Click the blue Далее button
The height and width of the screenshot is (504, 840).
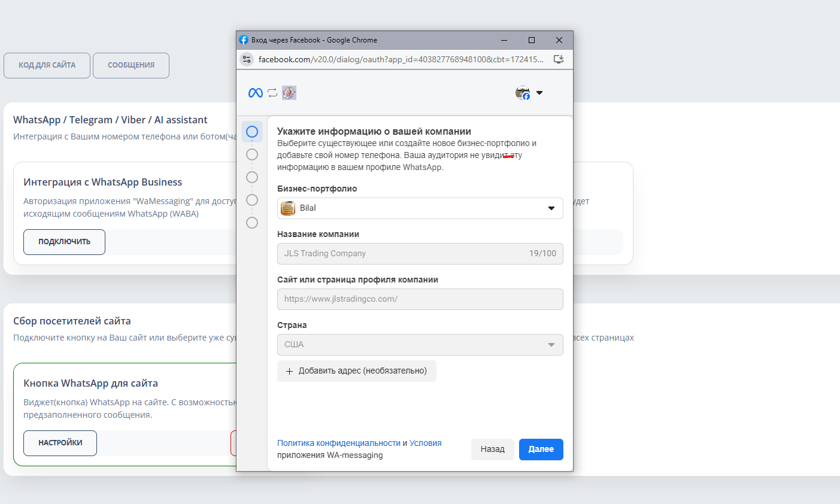click(x=541, y=450)
